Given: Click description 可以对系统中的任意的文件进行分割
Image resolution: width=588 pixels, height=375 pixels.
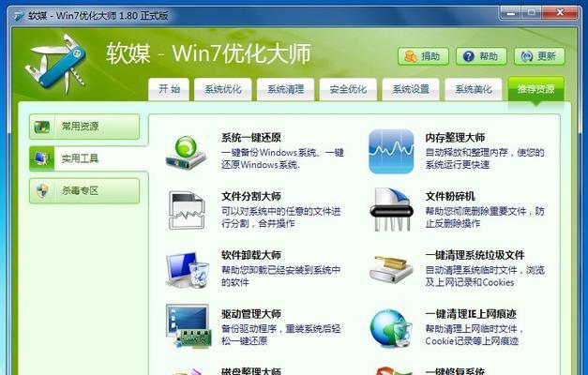Looking at the screenshot, I should (281, 217).
